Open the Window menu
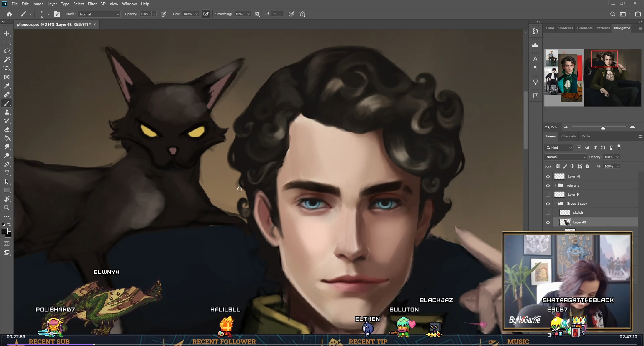The height and width of the screenshot is (346, 644). click(x=129, y=4)
